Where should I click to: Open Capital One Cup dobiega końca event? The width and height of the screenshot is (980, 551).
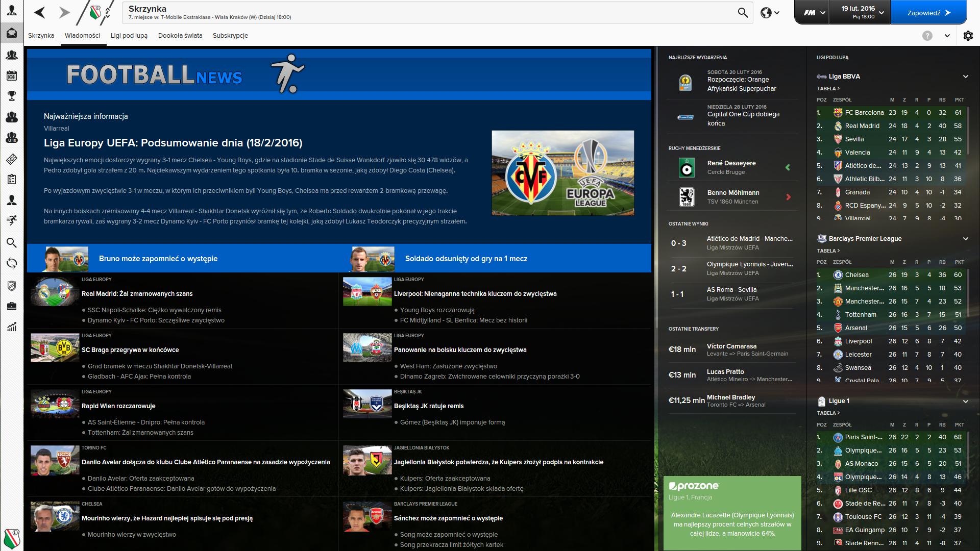point(732,116)
